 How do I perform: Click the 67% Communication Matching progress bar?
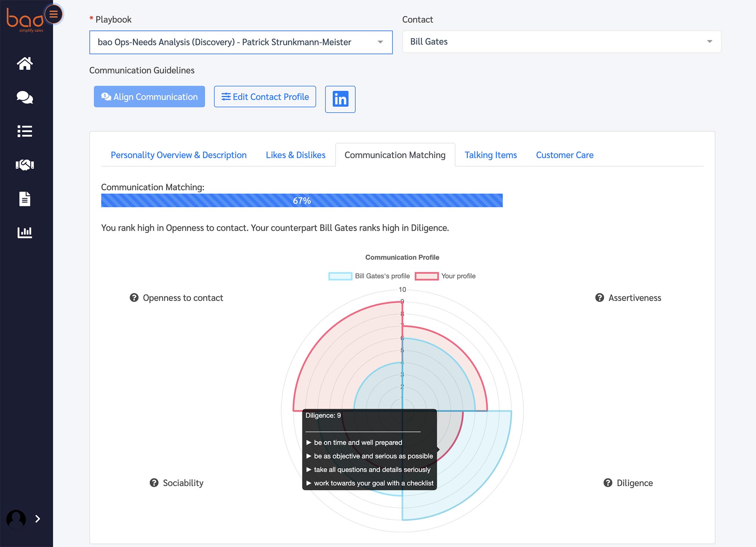click(x=302, y=200)
